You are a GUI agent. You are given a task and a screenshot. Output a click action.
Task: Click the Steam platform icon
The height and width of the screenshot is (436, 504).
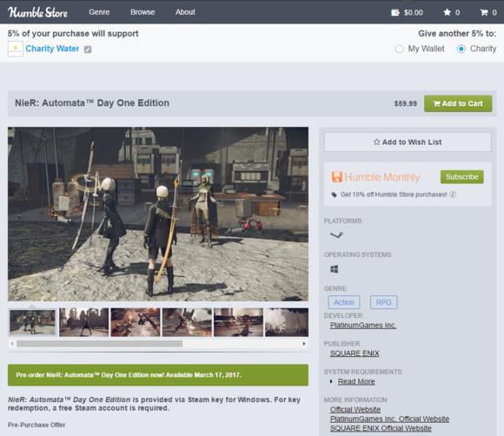tap(336, 235)
